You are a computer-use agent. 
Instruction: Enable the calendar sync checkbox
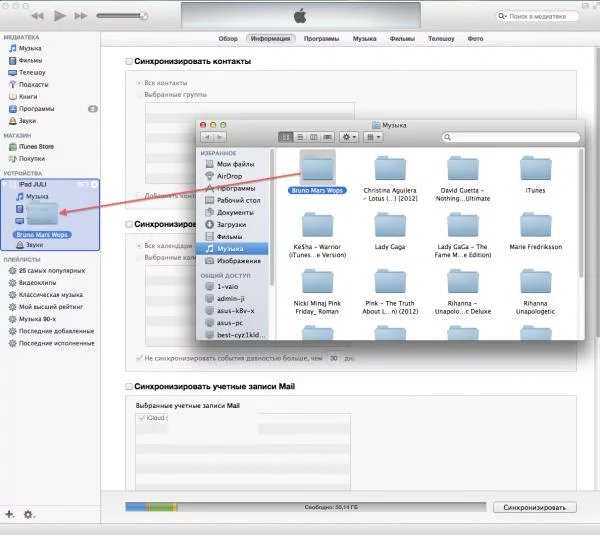[129, 224]
